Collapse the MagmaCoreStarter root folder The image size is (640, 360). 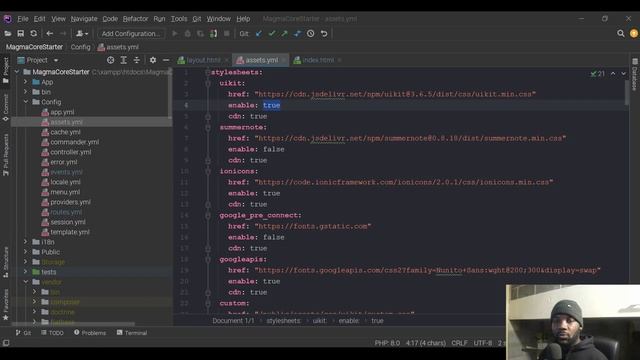pos(17,72)
